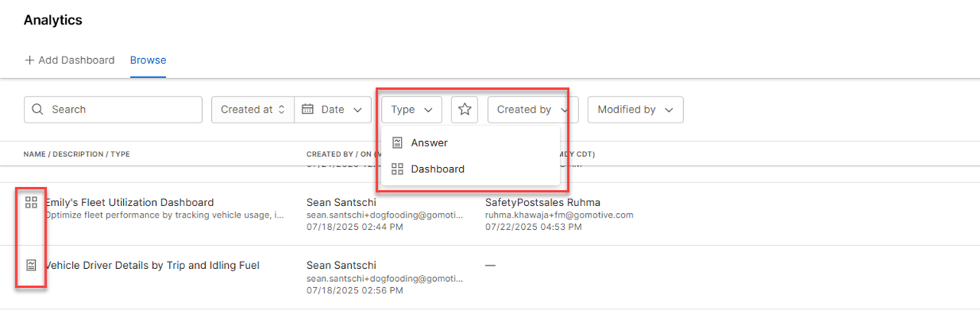Open Vehicle Driver Details by Trip report

(x=153, y=265)
